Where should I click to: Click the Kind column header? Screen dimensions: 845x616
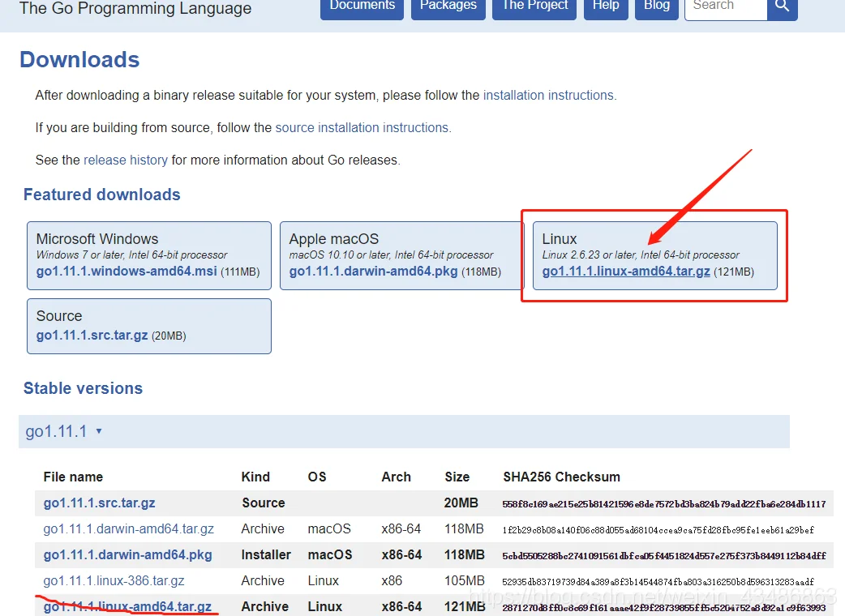pos(255,477)
